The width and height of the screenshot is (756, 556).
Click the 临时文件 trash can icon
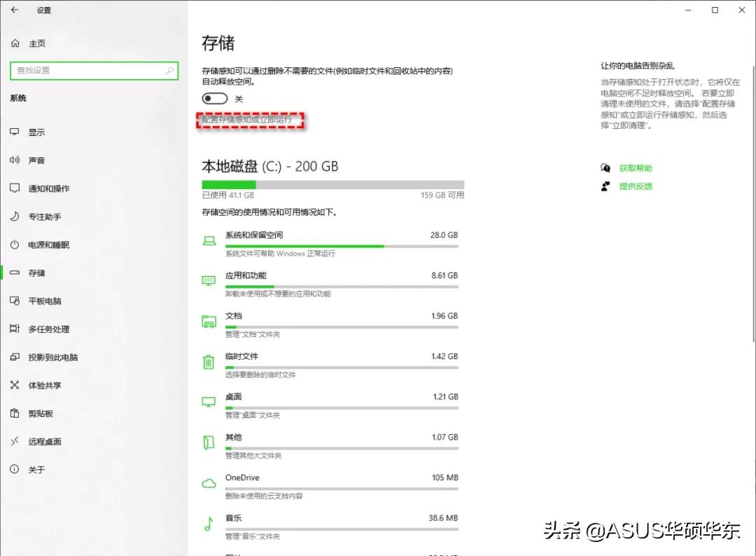pyautogui.click(x=208, y=361)
